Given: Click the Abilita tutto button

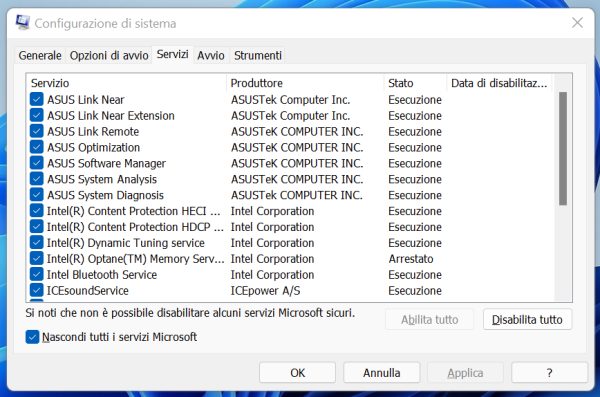Looking at the screenshot, I should click(x=429, y=319).
